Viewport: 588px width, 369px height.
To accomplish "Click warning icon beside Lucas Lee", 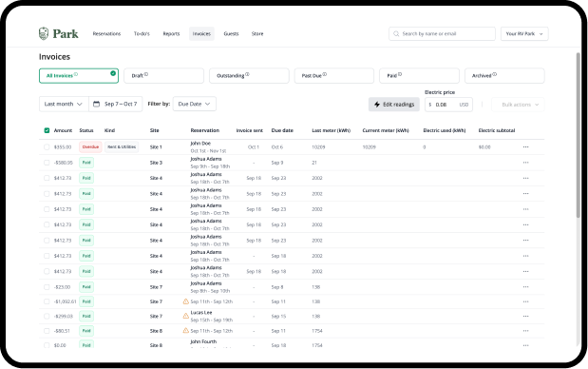I will [x=185, y=316].
